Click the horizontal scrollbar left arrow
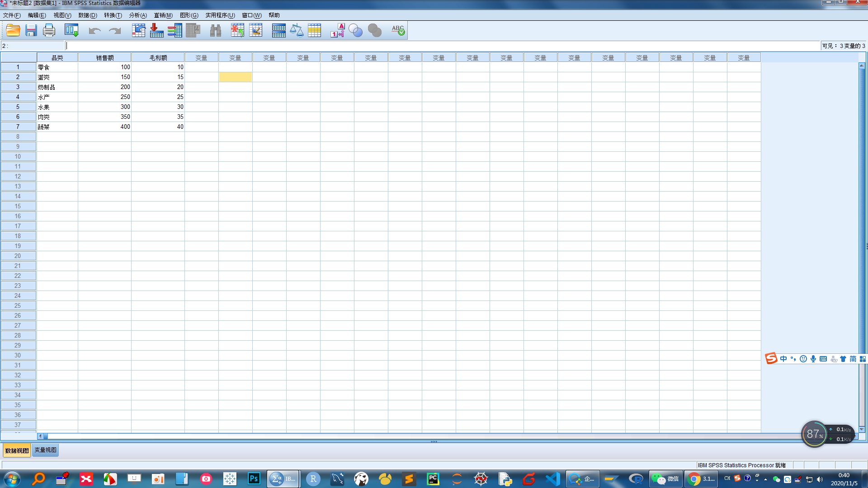The width and height of the screenshot is (868, 488). 41,436
